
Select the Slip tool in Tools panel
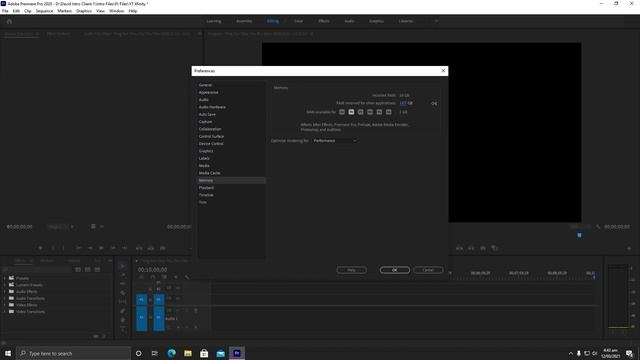click(122, 302)
